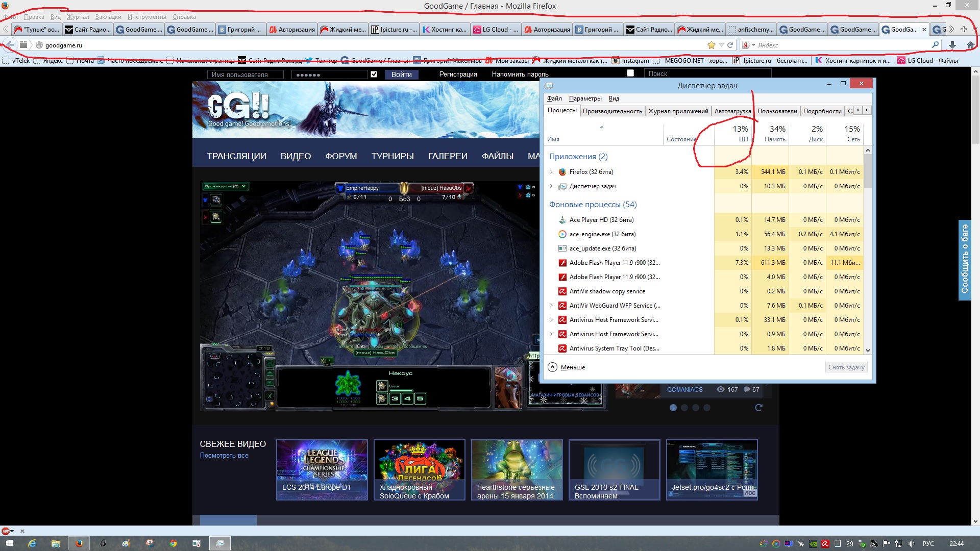This screenshot has height=551, width=980.
Task: Click the bookmark star in the address bar
Action: [711, 45]
